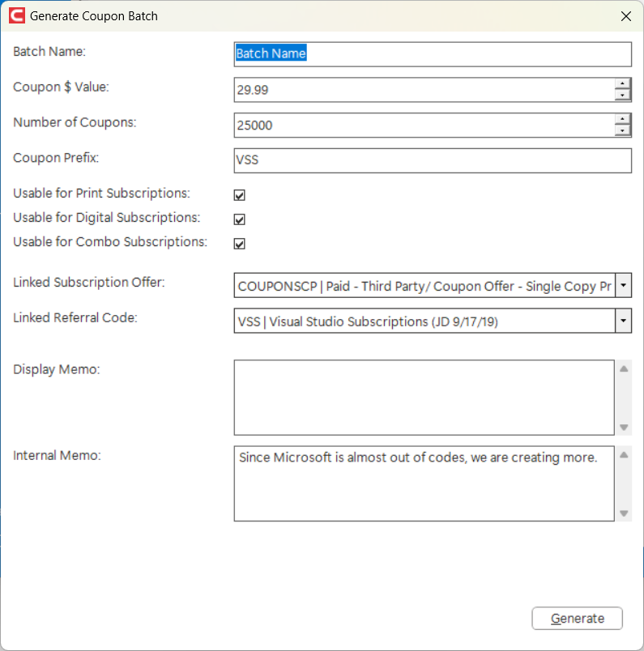Decrease Coupon $ Value with down spinner arrow
Screen dimensions: 644x651
[x=622, y=95]
